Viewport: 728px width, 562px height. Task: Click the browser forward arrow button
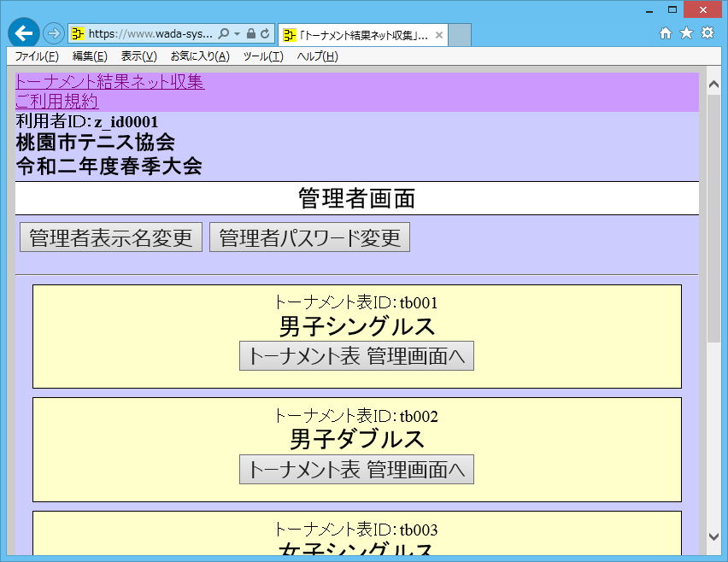(53, 33)
